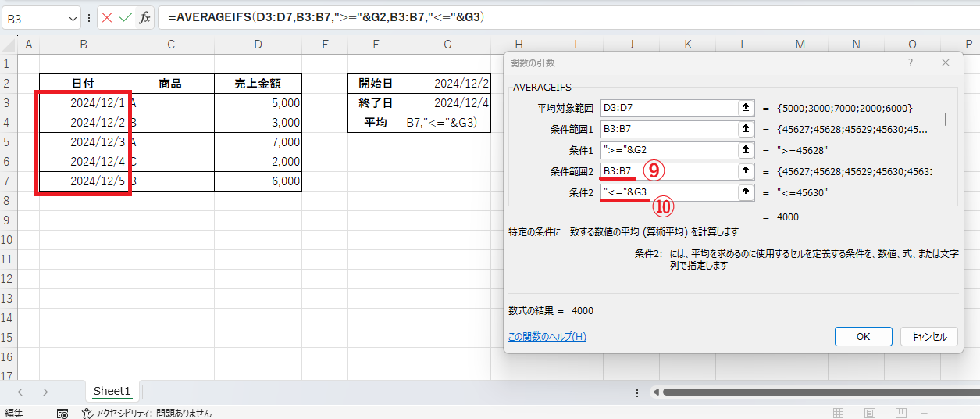Select Page Layout view in status bar
This screenshot has width=980, height=419.
869,413
